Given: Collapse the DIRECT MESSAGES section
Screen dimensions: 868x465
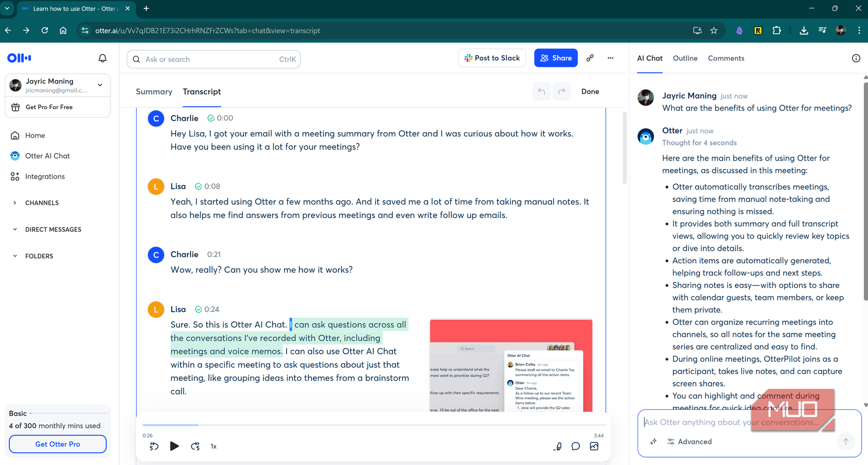Looking at the screenshot, I should (15, 230).
